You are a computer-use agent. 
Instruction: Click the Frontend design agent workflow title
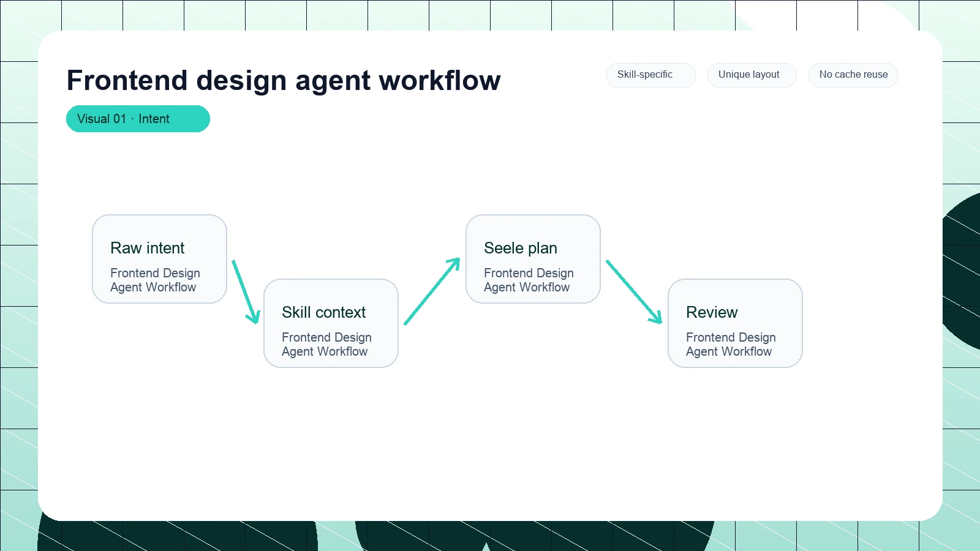tap(284, 80)
